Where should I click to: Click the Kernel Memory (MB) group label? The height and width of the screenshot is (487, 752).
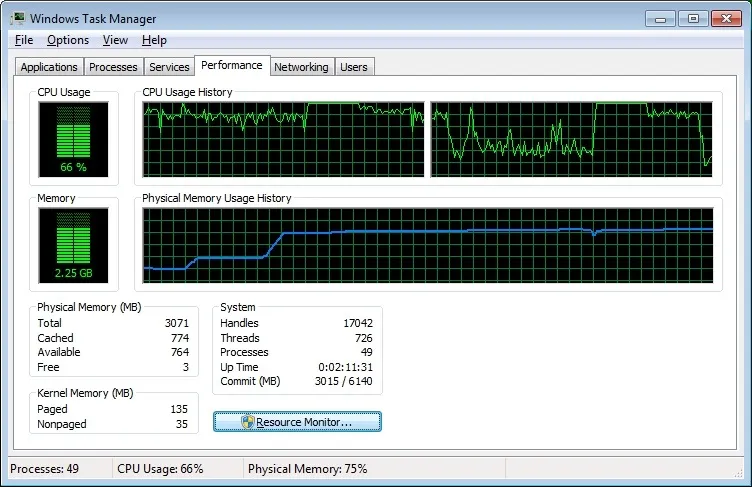(85, 393)
